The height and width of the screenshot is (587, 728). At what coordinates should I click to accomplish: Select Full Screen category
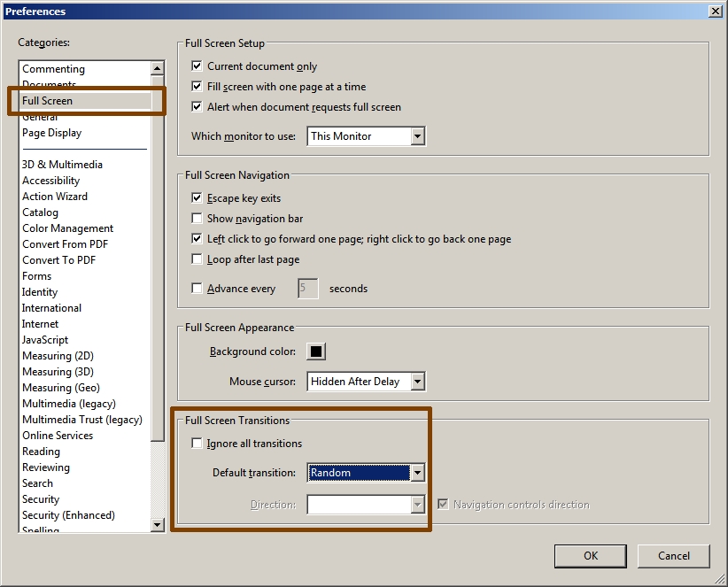[x=86, y=101]
